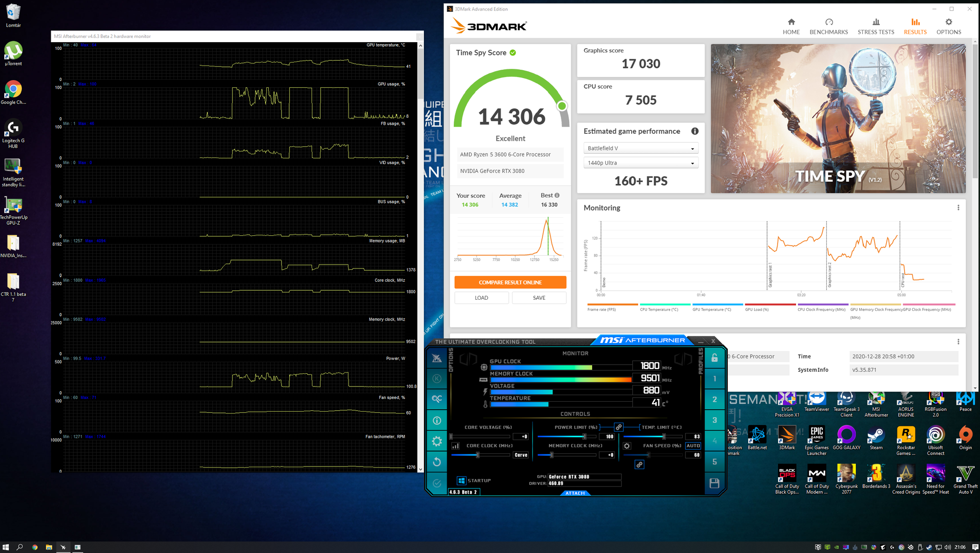Click Compare Result Online button
Viewport: 980px width, 553px height.
coord(510,282)
